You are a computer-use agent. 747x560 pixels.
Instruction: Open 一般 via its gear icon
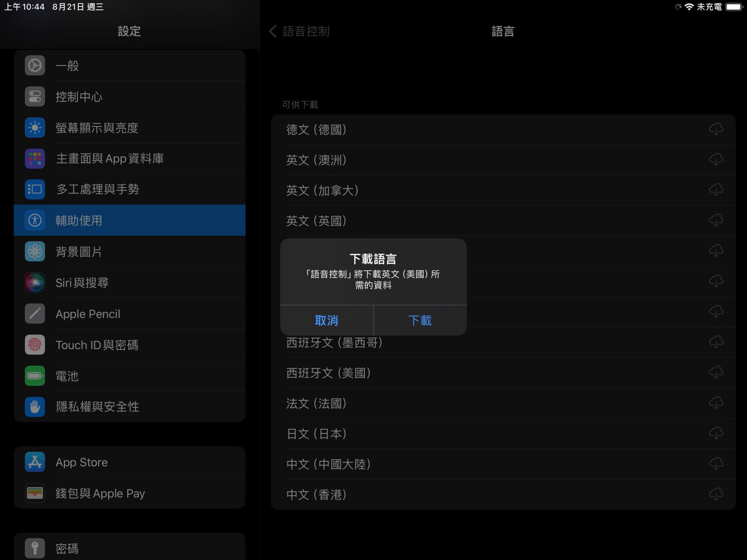point(35,65)
